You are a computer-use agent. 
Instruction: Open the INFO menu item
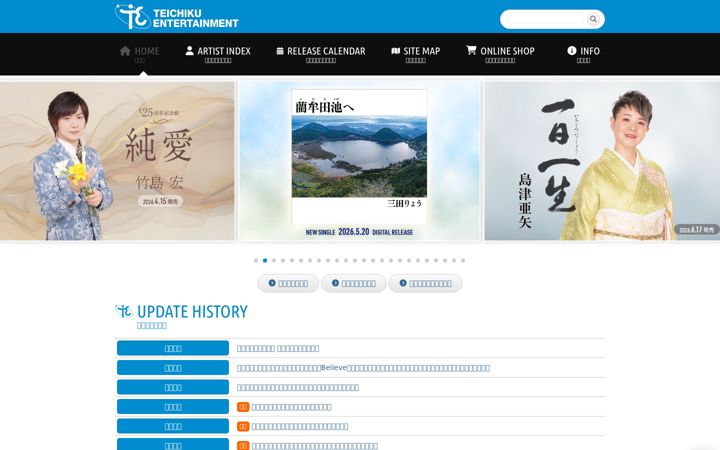(x=583, y=54)
